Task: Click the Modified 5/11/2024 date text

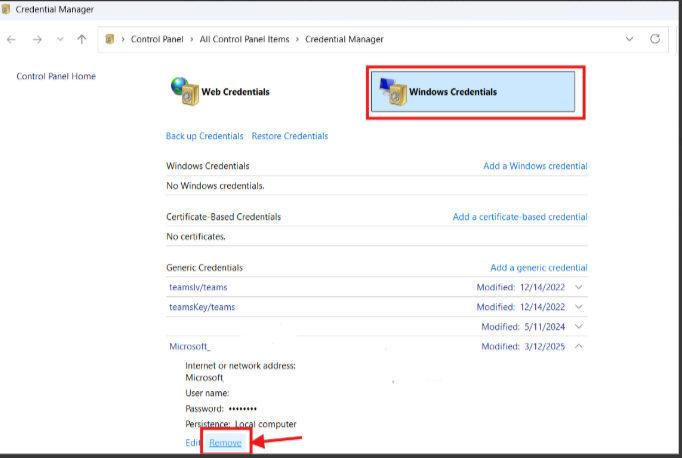Action: tap(523, 327)
